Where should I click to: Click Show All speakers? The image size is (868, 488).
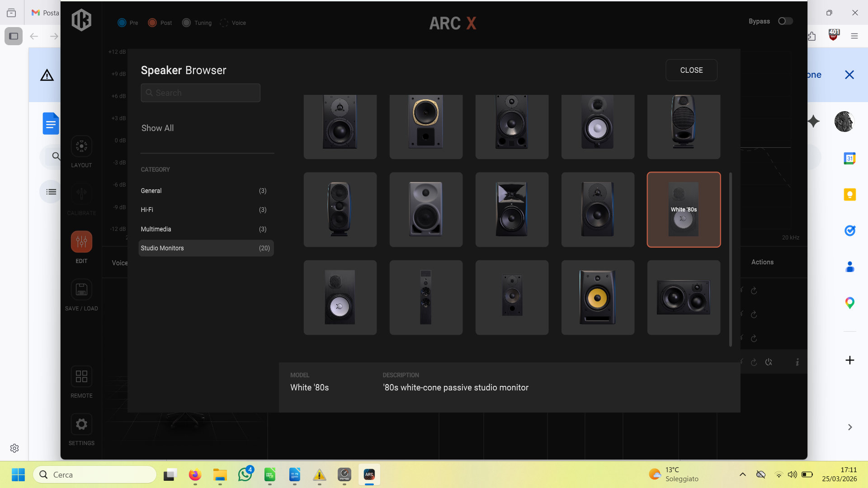click(x=157, y=128)
